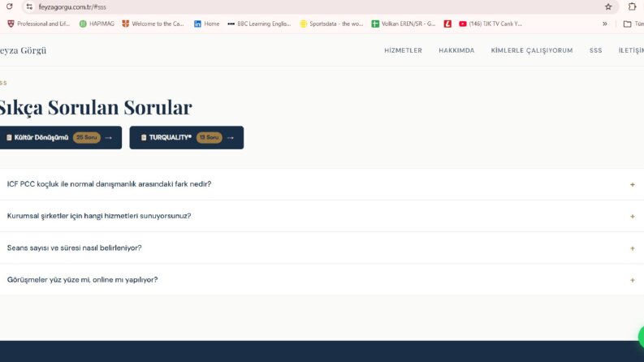Screen dimensions: 644x362
Task: Open the LinkedIn Home bookmark
Action: tap(206, 24)
